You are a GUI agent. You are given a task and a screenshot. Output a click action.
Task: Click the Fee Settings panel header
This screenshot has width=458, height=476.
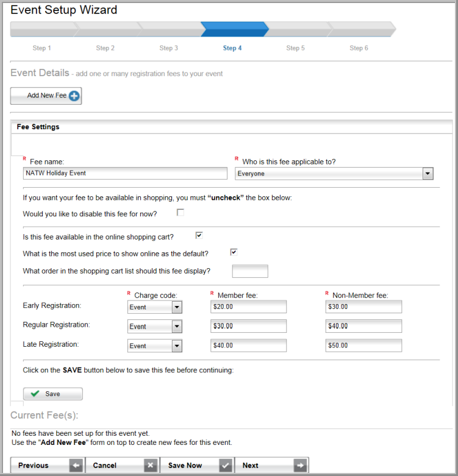pos(232,127)
